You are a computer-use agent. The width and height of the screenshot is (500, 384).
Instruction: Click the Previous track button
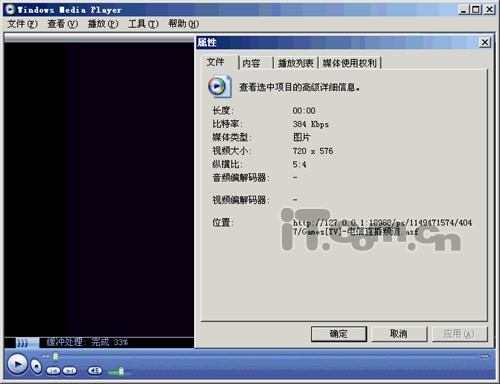53,371
